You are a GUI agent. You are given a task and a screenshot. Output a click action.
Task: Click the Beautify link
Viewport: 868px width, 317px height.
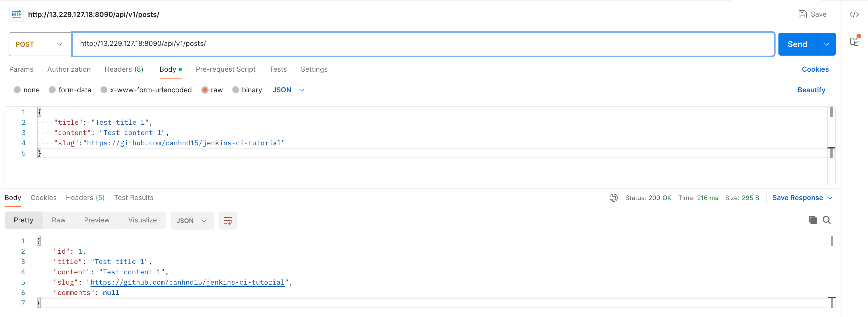811,90
